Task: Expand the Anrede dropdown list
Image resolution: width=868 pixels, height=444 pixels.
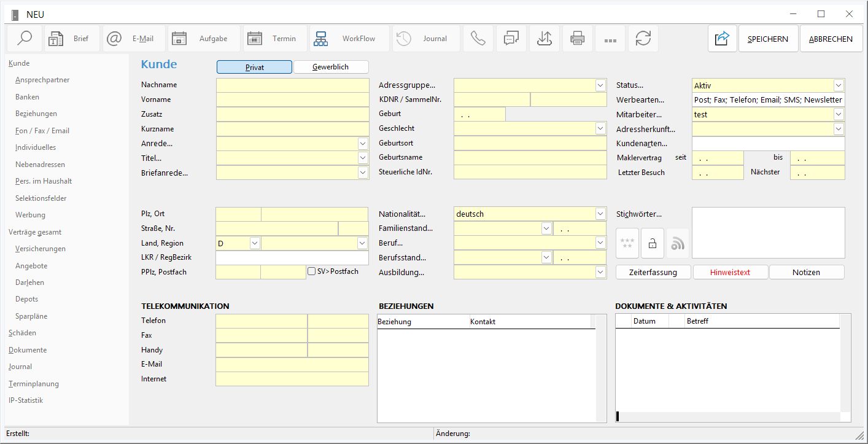Action: [x=363, y=143]
